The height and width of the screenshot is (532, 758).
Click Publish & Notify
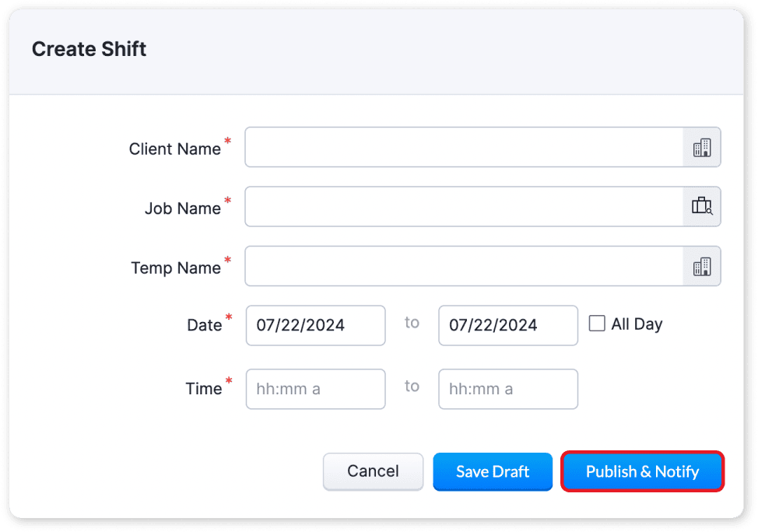pos(642,471)
